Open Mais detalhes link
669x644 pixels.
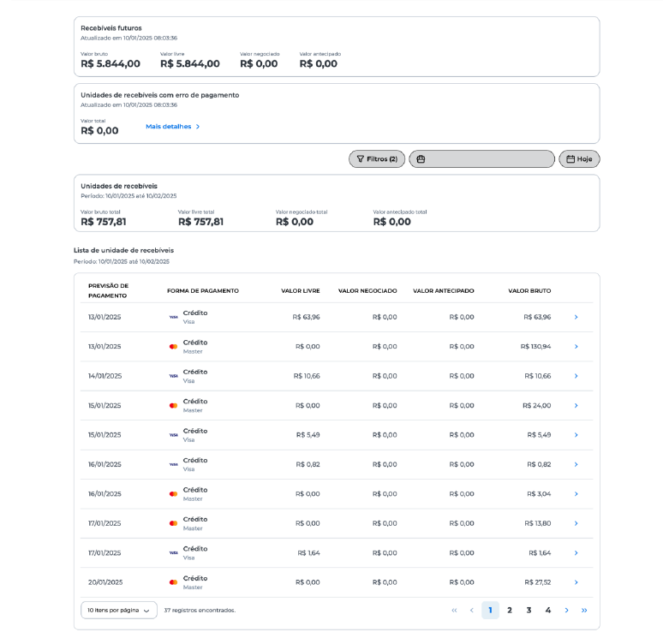click(173, 127)
